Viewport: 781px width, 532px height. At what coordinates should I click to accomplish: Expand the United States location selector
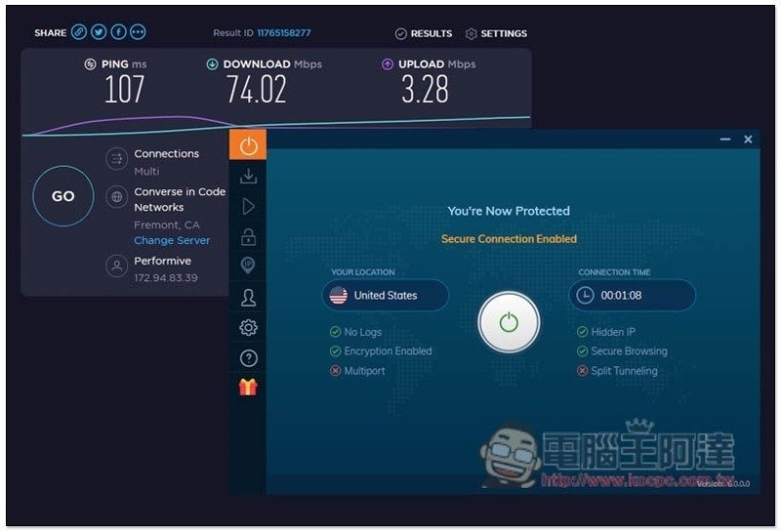click(x=385, y=295)
